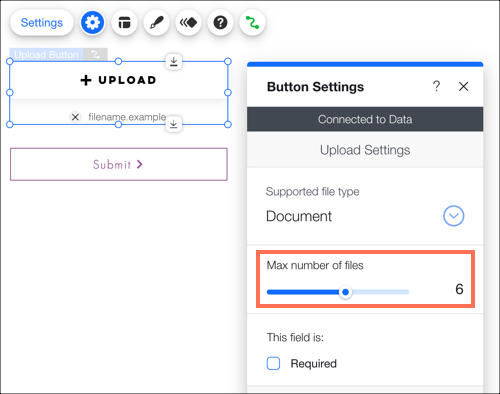Viewport: 500px width, 394px height.
Task: Open the Design paintbrush icon
Action: click(156, 23)
